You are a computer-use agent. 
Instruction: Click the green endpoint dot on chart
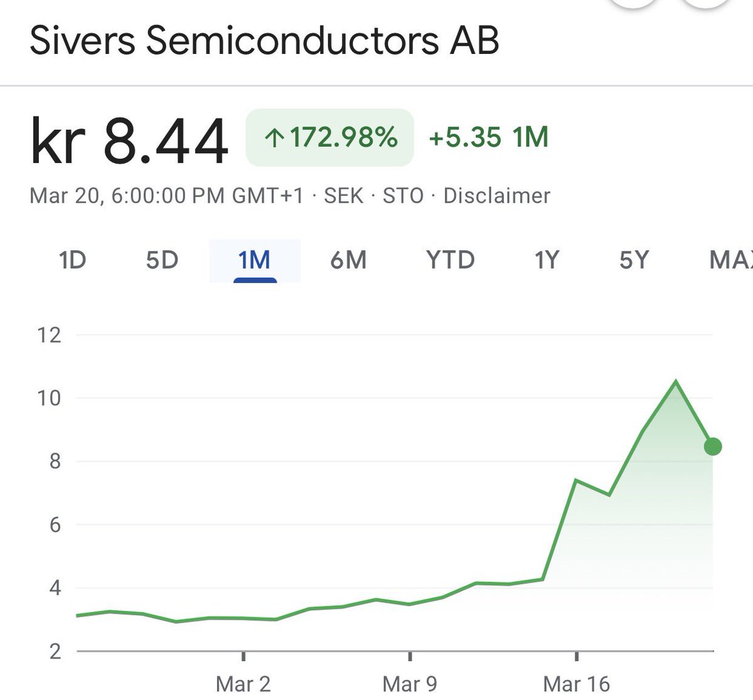713,447
